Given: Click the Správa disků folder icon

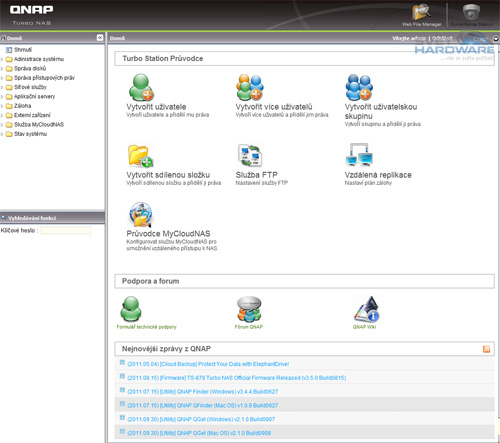Looking at the screenshot, I should (9, 69).
